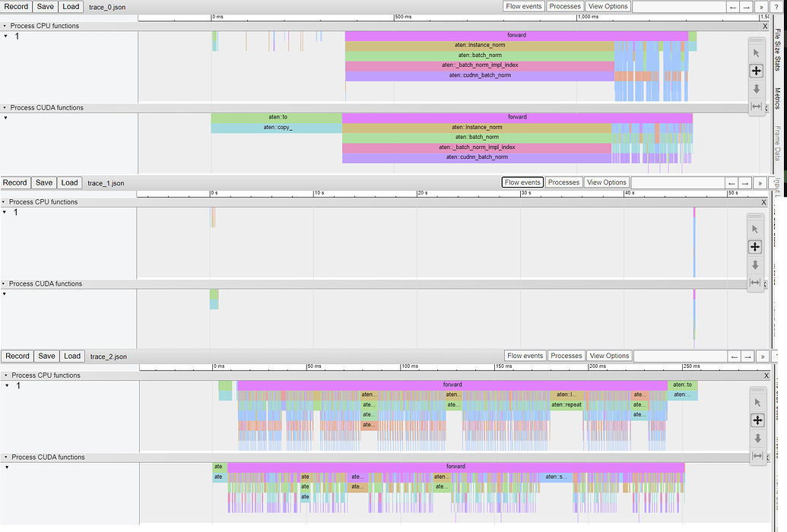Enable the zoom tool in trace_2 panel

pyautogui.click(x=757, y=439)
